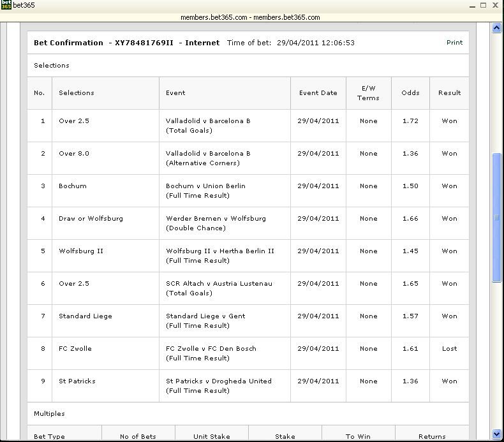Close the bet365 window
Screen dimensions: 504x442
pyautogui.click(x=495, y=5)
